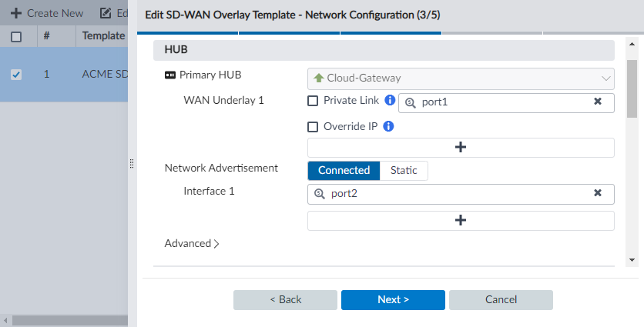Click the Next button
The image size is (644, 327).
393,299
